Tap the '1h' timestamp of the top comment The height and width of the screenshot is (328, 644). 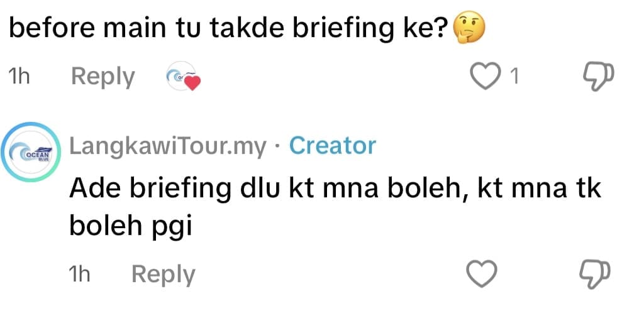(x=21, y=77)
